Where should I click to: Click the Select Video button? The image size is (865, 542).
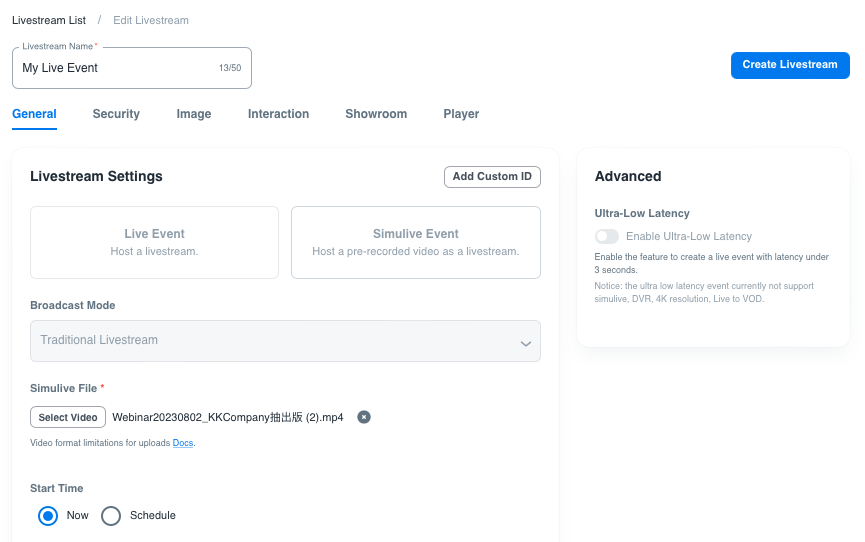point(68,417)
